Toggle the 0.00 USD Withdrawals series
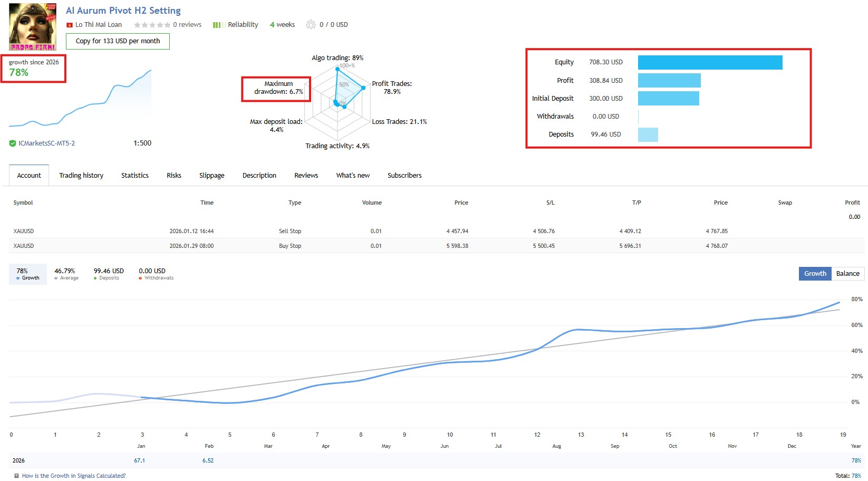This screenshot has height=481, width=868. (156, 274)
